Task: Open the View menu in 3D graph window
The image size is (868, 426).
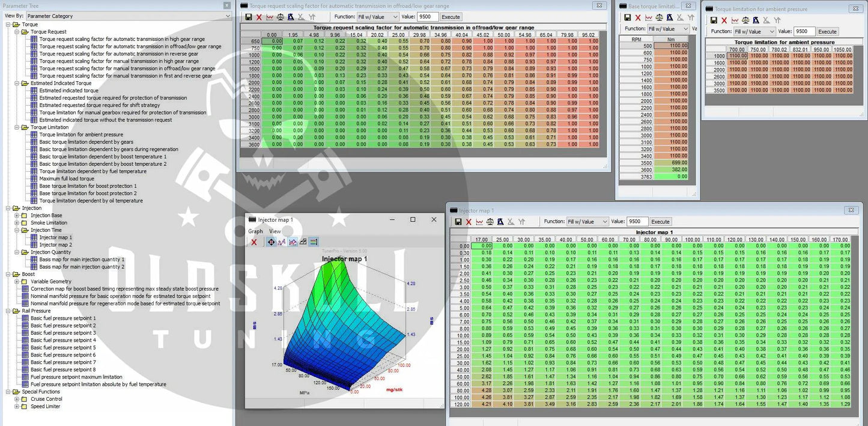Action: (275, 231)
